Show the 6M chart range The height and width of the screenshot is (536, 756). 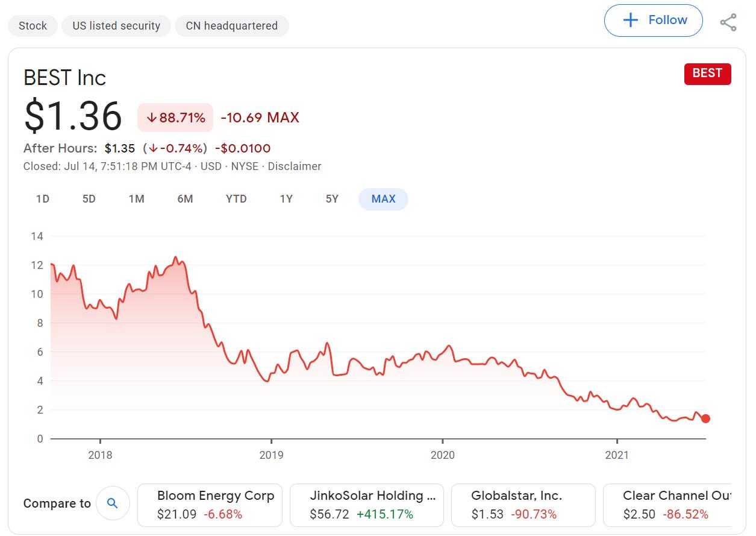[185, 199]
